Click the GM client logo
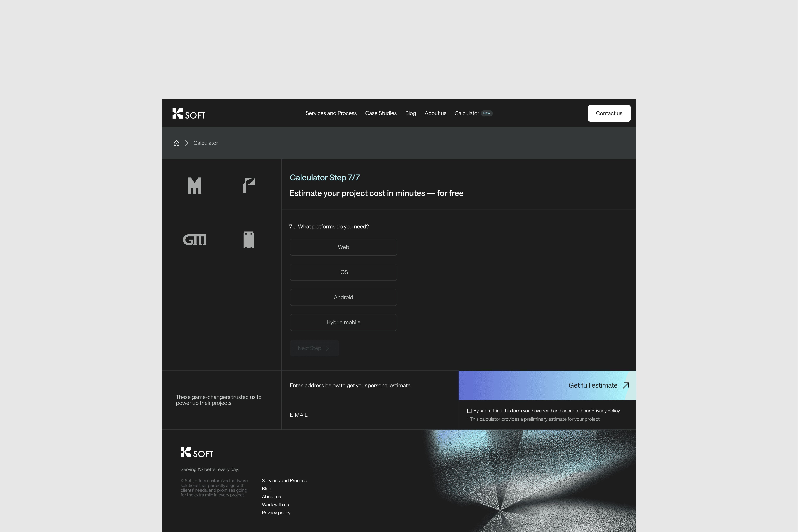The width and height of the screenshot is (798, 532). [x=194, y=240]
